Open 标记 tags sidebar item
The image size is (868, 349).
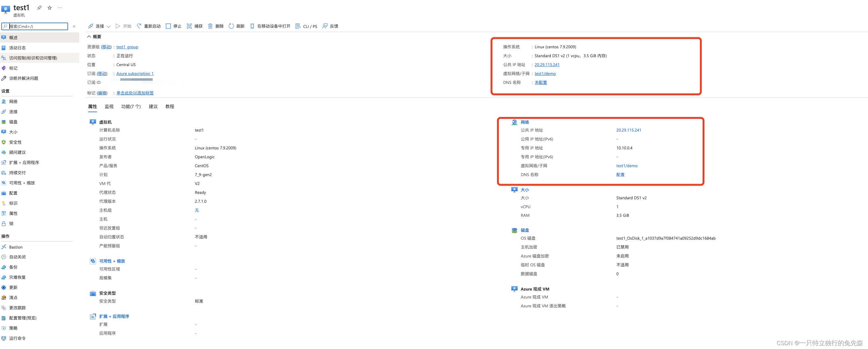pyautogui.click(x=39, y=68)
